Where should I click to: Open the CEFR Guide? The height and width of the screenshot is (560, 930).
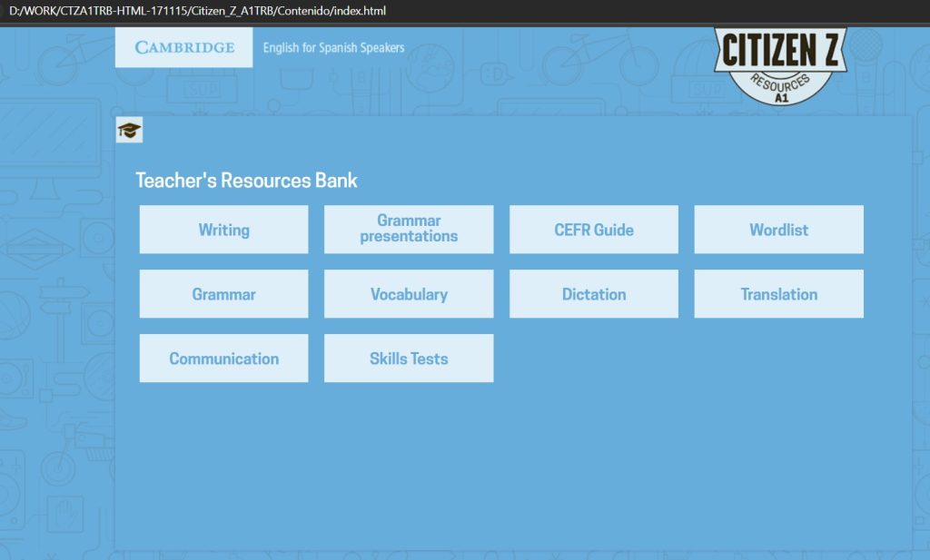point(593,229)
